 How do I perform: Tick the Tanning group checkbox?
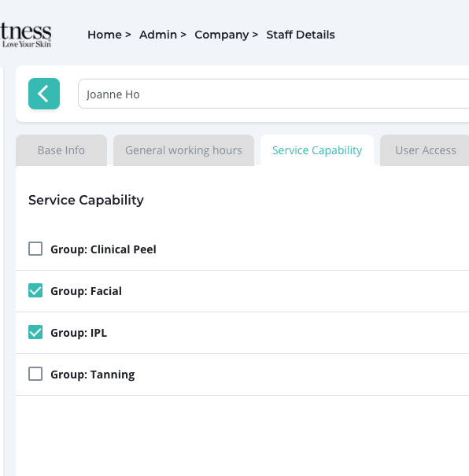[x=35, y=374]
